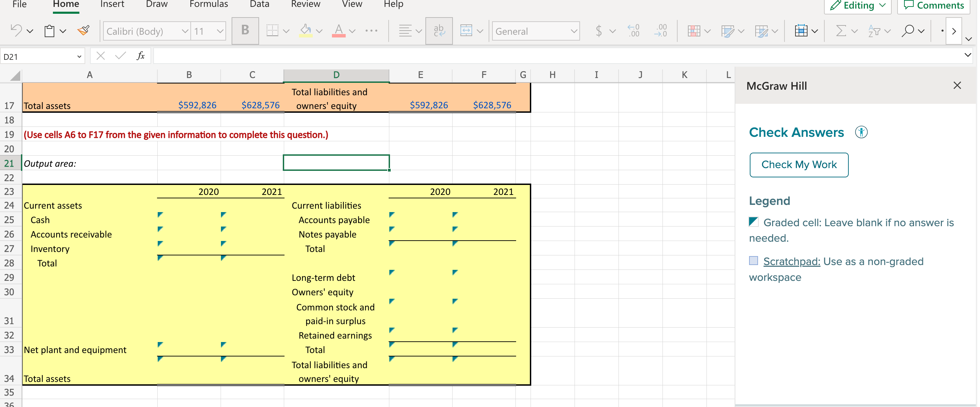Click the Accounting Number Format dollar icon
Viewport: 980px width, 407px height.
(599, 31)
